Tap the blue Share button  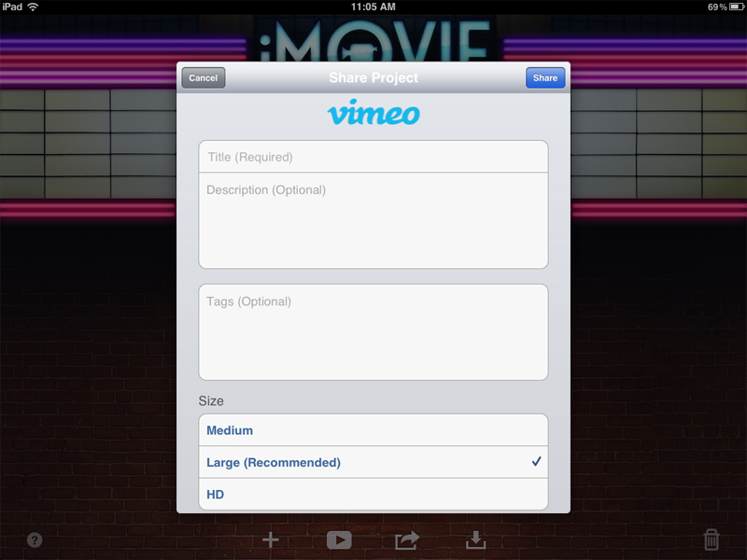[545, 77]
